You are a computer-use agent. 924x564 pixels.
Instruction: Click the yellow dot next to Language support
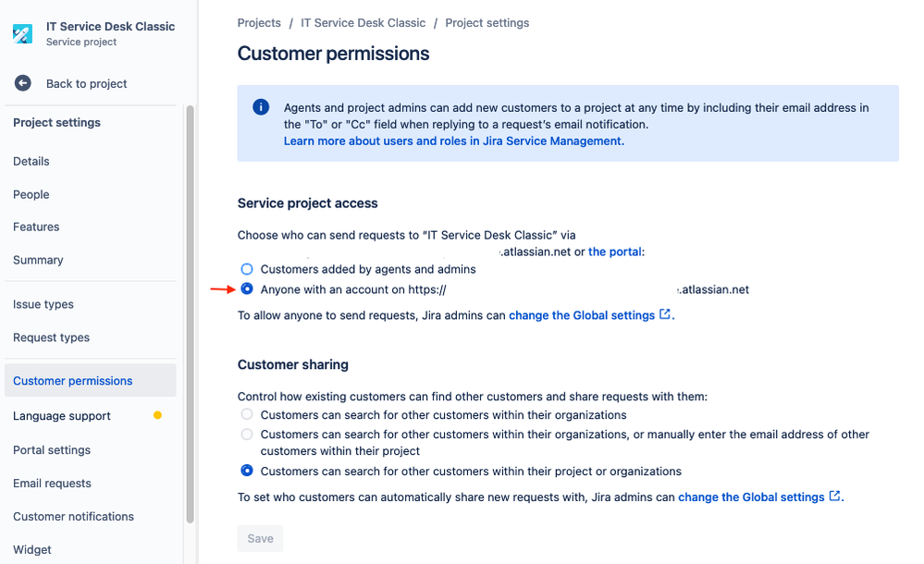pos(157,415)
